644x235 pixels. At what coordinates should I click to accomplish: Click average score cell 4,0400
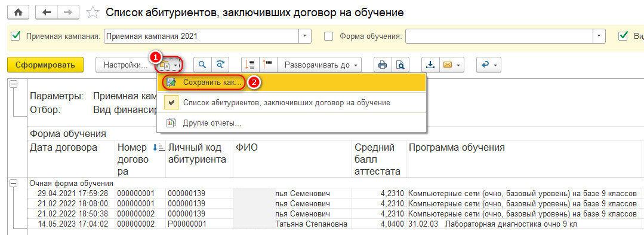379,224
